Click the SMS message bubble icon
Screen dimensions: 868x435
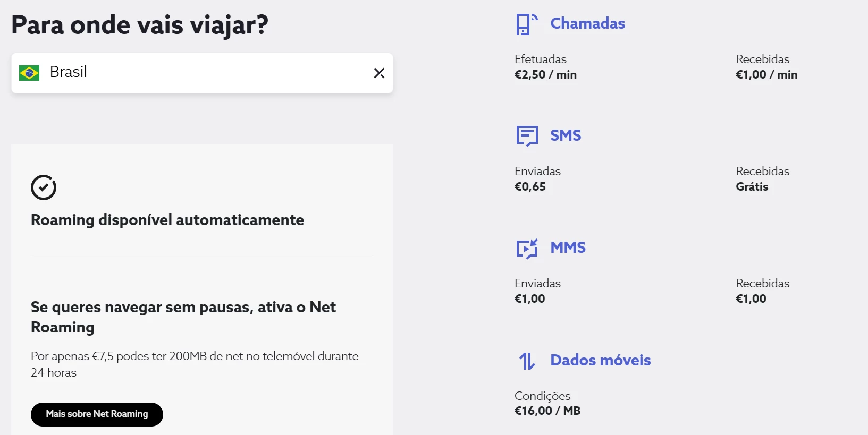[527, 136]
